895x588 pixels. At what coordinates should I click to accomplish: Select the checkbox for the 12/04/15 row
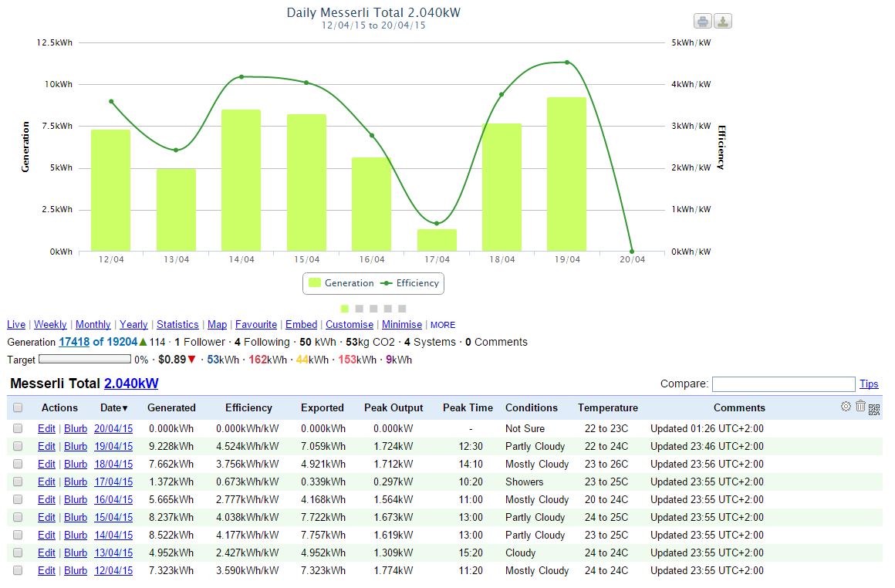(x=18, y=570)
